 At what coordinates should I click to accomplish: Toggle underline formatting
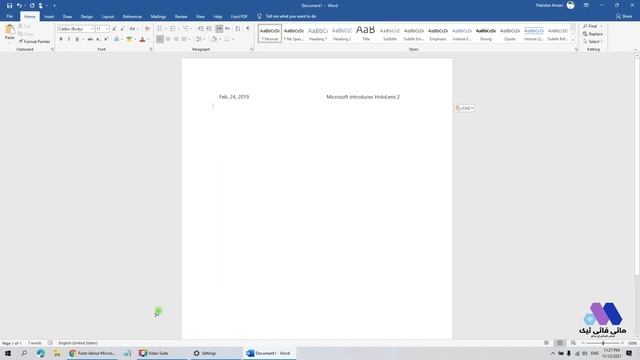click(77, 39)
